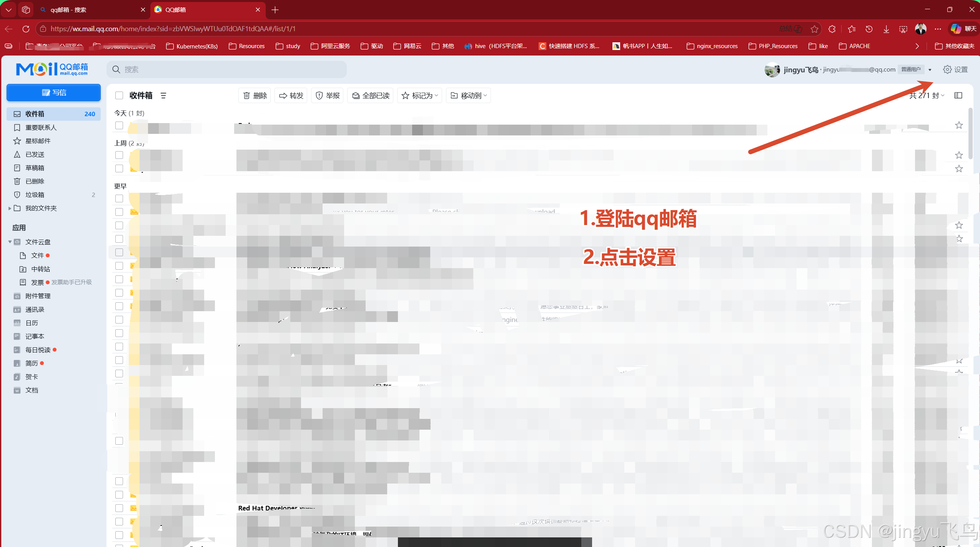Mark all mail with 全部已读 button
The height and width of the screenshot is (547, 980).
click(371, 95)
